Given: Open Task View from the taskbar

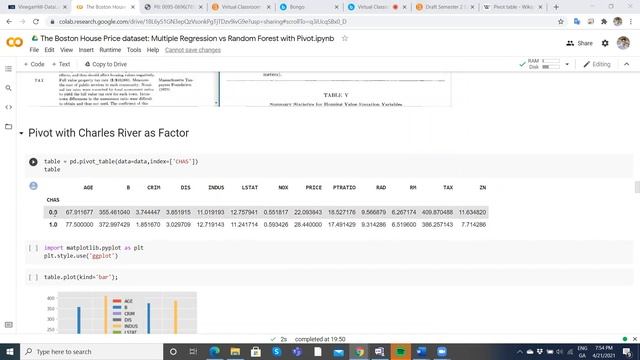Looking at the screenshot, I should pyautogui.click(x=193, y=351).
